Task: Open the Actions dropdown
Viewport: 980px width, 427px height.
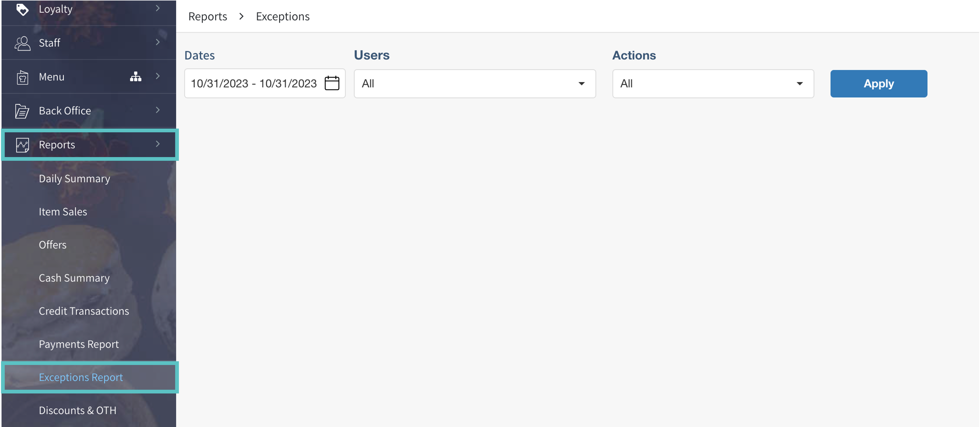Action: 713,84
